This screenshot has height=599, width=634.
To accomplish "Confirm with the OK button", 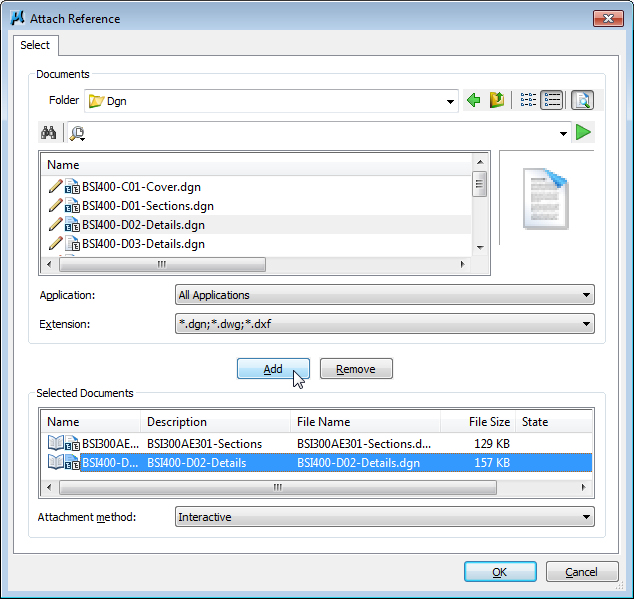I will (500, 572).
